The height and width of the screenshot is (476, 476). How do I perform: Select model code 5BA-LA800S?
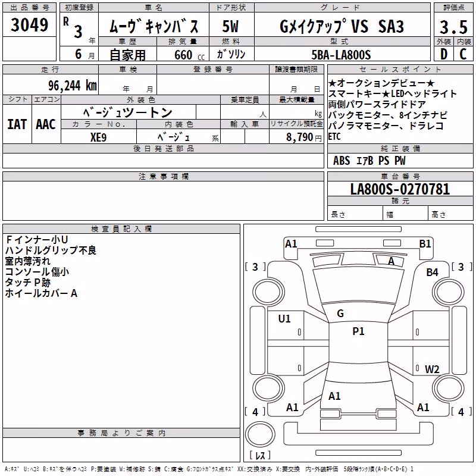341,55
